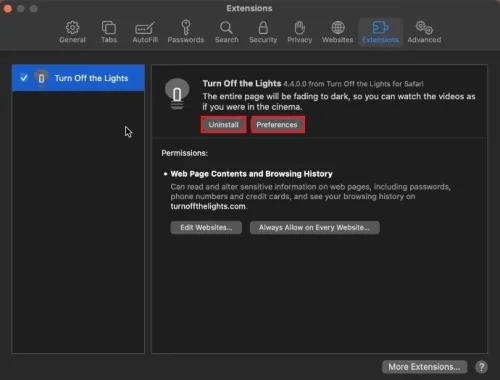500x380 pixels.
Task: Open the Advanced gears preferences pane
Action: point(424,32)
